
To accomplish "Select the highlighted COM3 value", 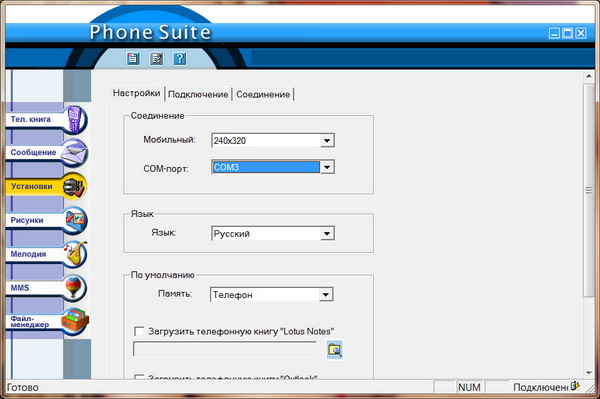I will pos(266,167).
